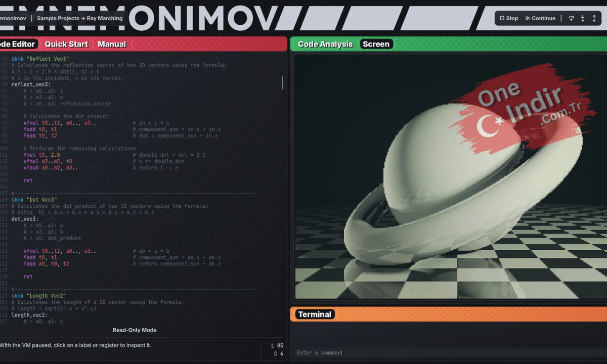This screenshot has height=364, width=607.
Task: Click comment '# ab = a * b'
Action: tap(151, 251)
